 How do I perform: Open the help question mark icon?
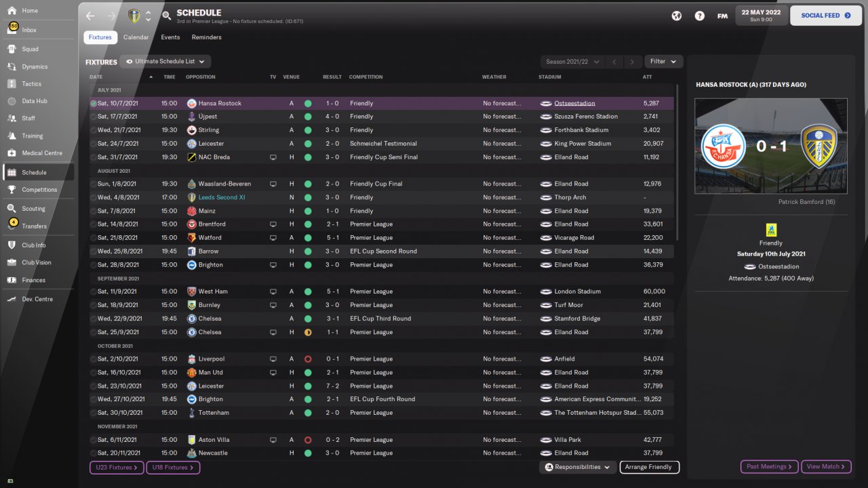tap(700, 16)
